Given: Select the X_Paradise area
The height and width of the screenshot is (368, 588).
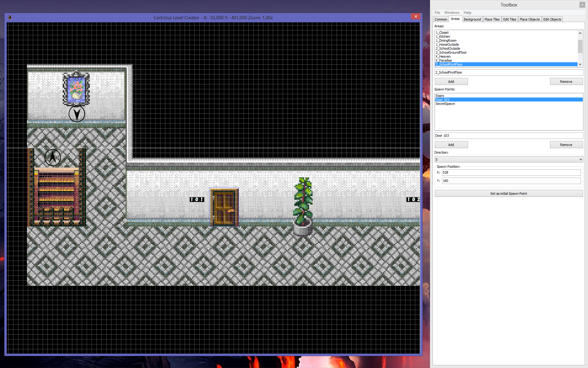Looking at the screenshot, I should click(x=443, y=60).
